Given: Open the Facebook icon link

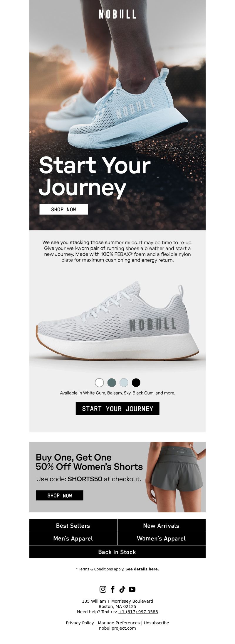Looking at the screenshot, I should point(113,589).
